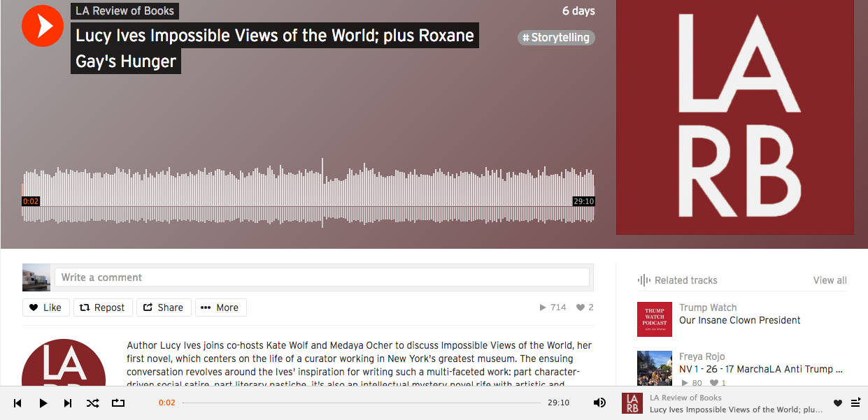Click the large orange play button

point(43,26)
